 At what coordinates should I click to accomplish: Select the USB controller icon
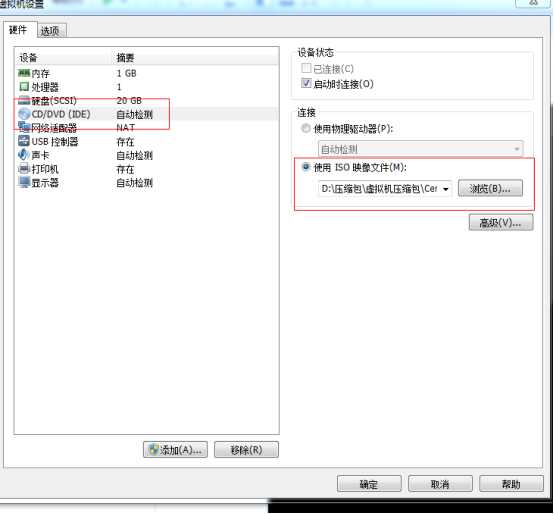coord(24,141)
